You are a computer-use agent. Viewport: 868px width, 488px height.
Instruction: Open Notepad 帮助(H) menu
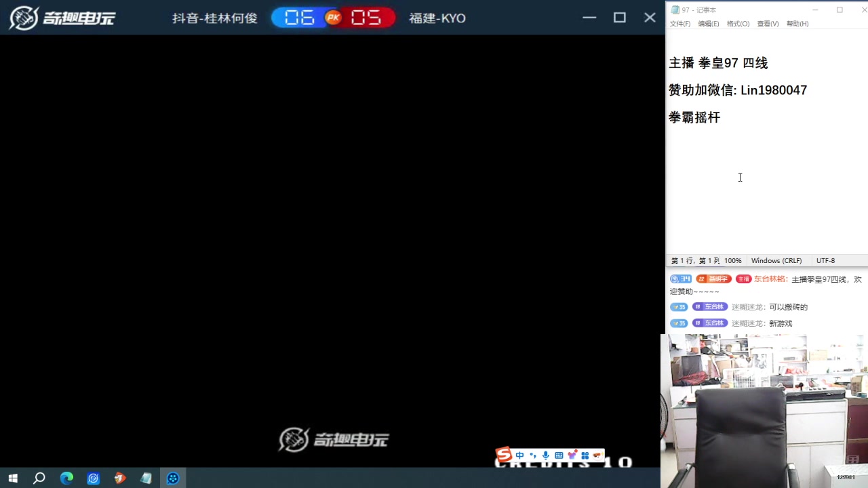pos(797,24)
